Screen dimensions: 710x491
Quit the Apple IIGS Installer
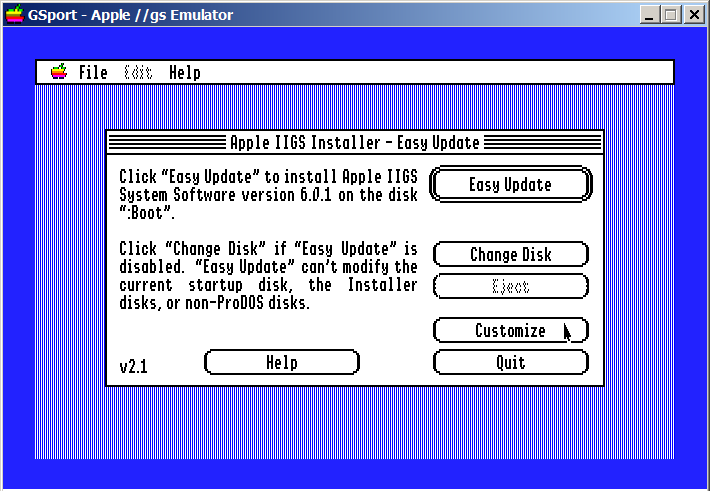[510, 362]
